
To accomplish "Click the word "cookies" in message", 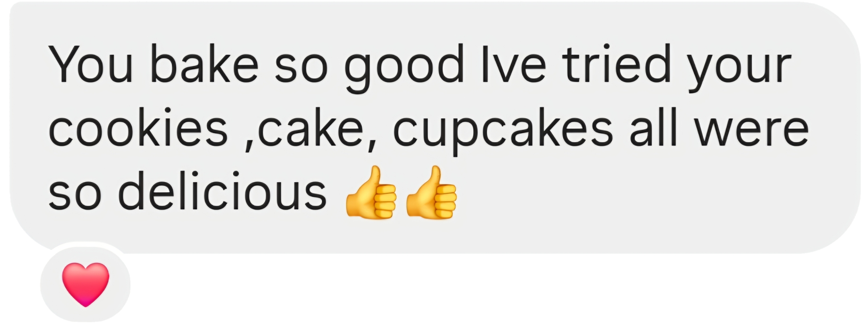I will click(139, 127).
